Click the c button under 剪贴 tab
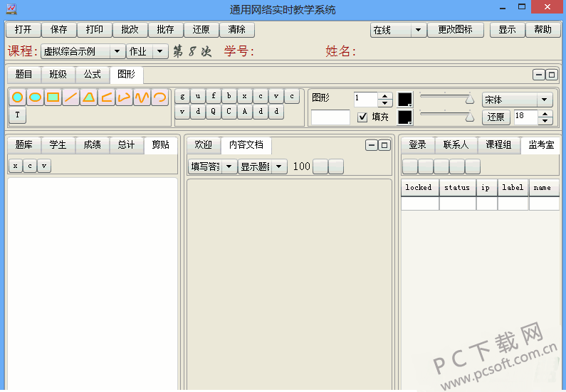 pos(30,166)
